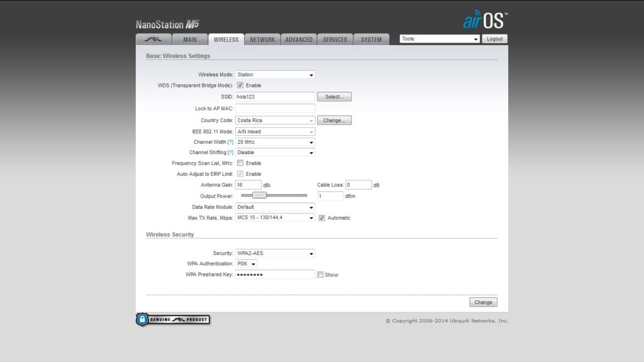The height and width of the screenshot is (362, 644).
Task: Open the ADVANCED tab
Action: coord(299,40)
